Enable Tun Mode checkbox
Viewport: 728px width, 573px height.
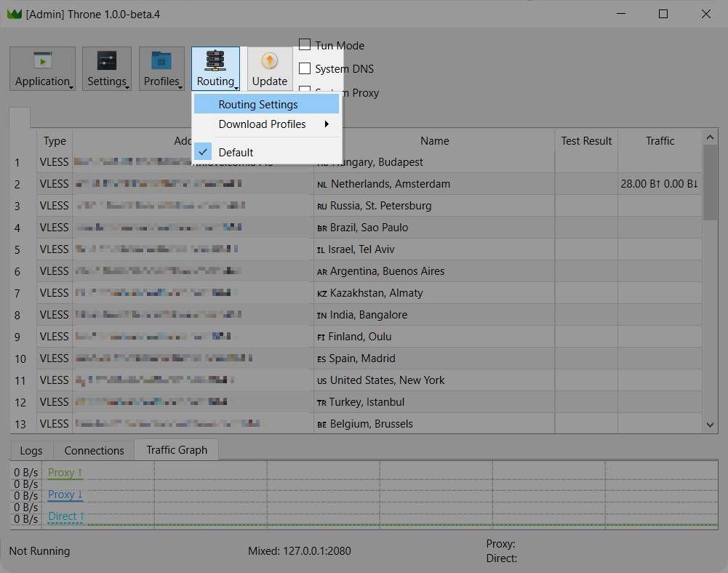point(305,45)
